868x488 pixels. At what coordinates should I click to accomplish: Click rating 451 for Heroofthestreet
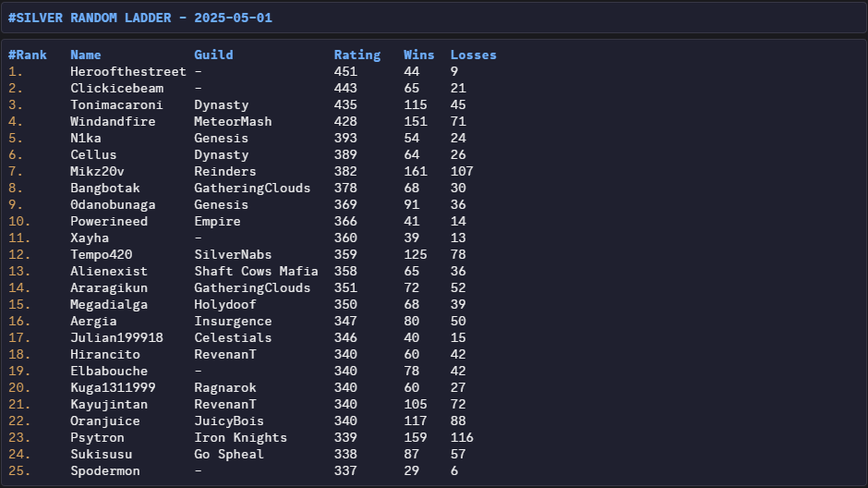click(x=345, y=71)
